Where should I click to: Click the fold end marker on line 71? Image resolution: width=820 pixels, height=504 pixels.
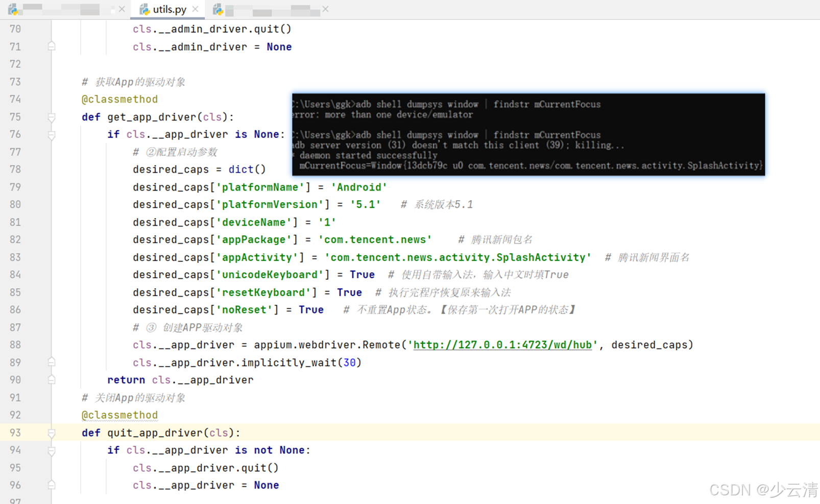click(x=52, y=46)
